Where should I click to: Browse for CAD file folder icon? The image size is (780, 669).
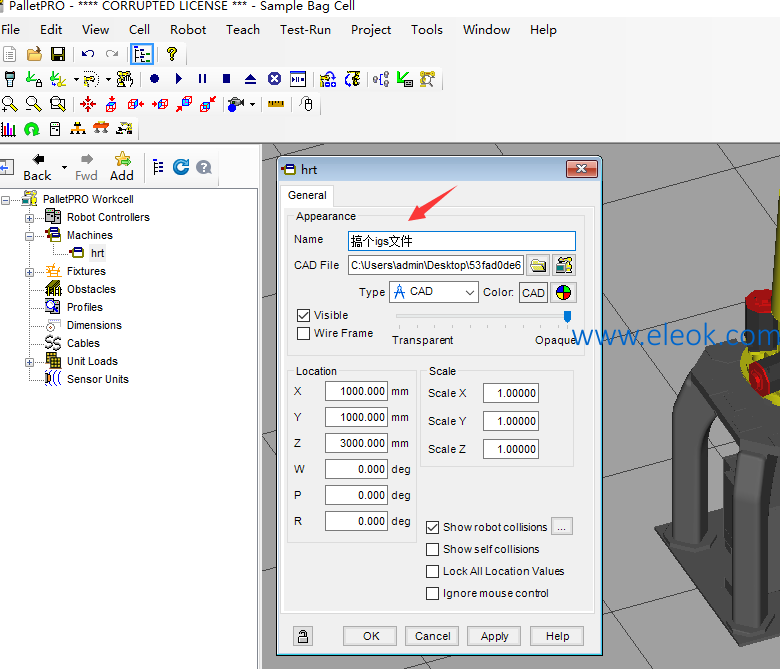[x=538, y=265]
